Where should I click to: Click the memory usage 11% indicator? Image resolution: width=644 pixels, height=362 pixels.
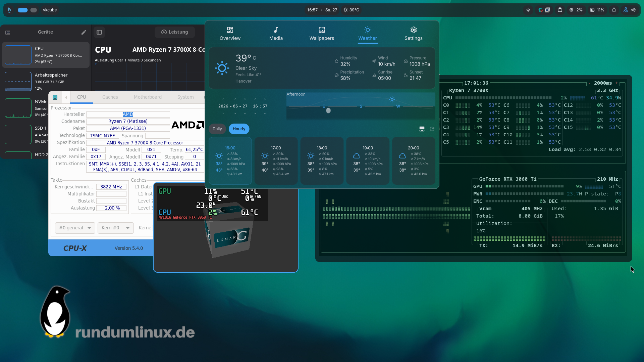[597, 10]
